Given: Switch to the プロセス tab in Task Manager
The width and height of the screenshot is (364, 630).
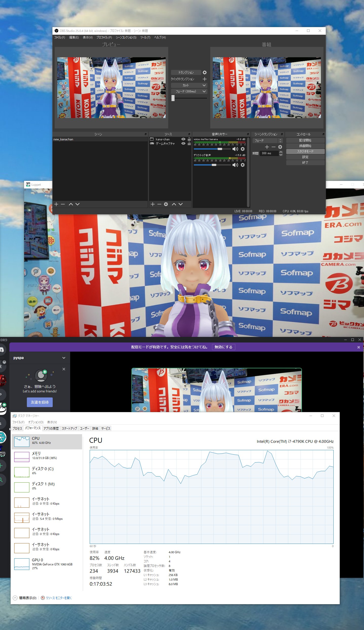Looking at the screenshot, I should [x=17, y=428].
